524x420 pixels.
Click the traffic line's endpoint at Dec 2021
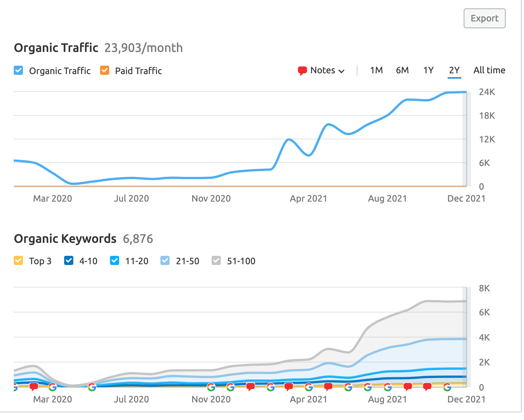(x=466, y=92)
